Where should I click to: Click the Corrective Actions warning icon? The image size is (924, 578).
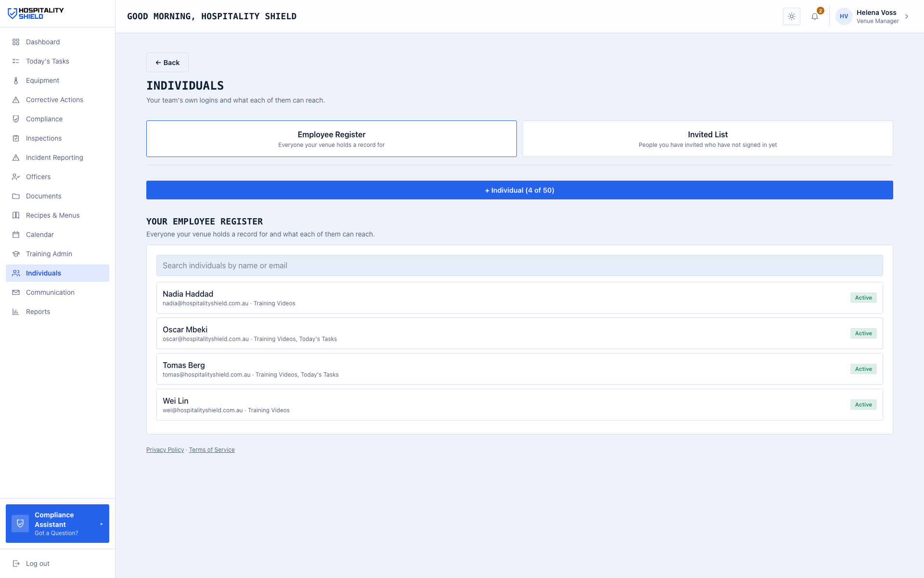click(16, 100)
